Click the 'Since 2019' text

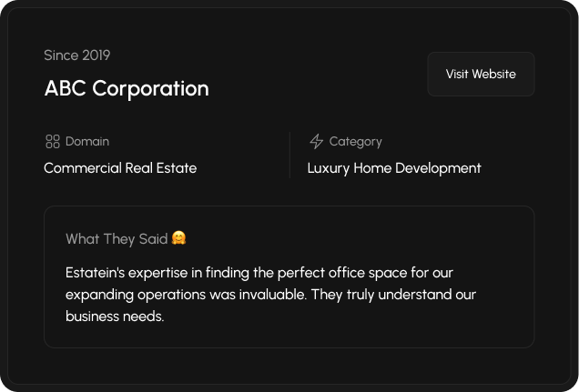77,55
